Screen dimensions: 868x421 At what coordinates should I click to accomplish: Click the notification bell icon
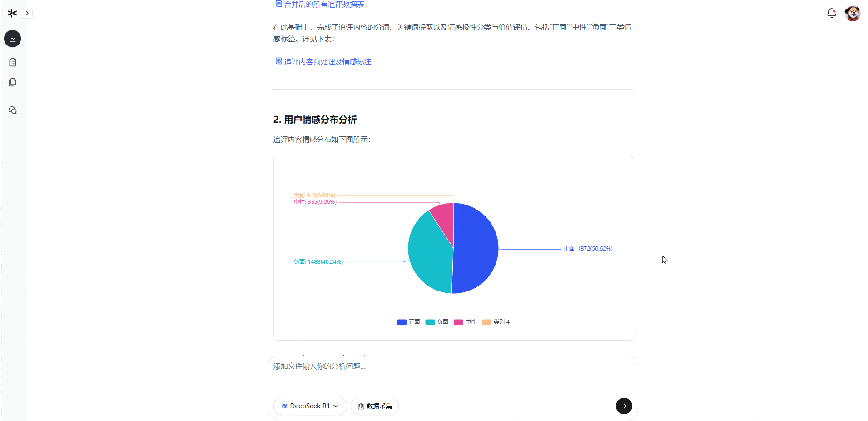coord(831,13)
